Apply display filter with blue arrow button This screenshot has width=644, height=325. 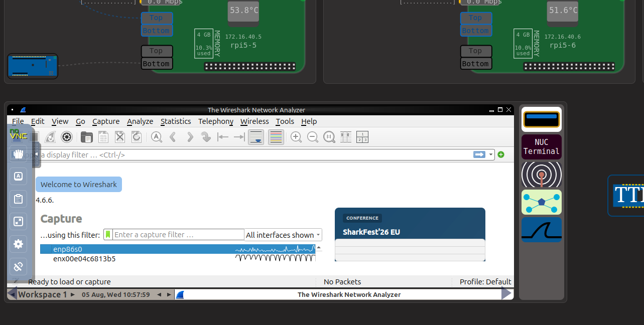[479, 154]
